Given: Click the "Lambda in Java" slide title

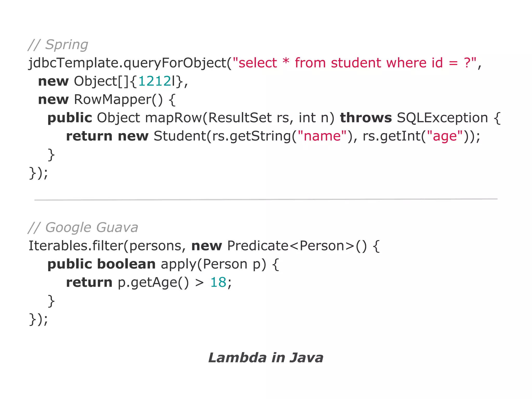Looking at the screenshot, I should tap(266, 358).
